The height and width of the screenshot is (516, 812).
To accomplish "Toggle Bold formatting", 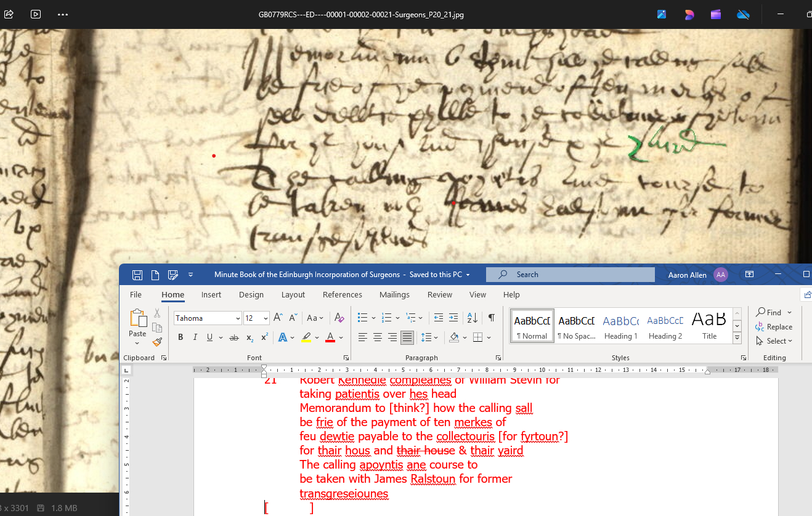I will click(x=181, y=337).
